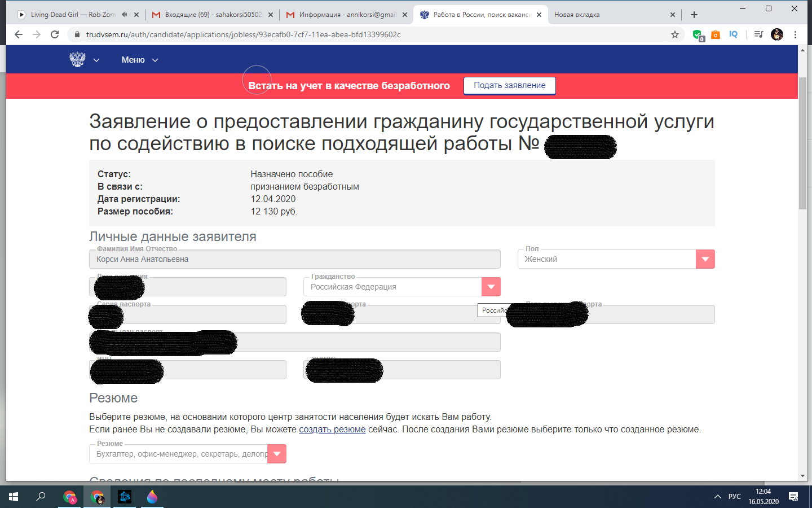Open Windows taskbar search
812x508 pixels.
click(x=41, y=497)
